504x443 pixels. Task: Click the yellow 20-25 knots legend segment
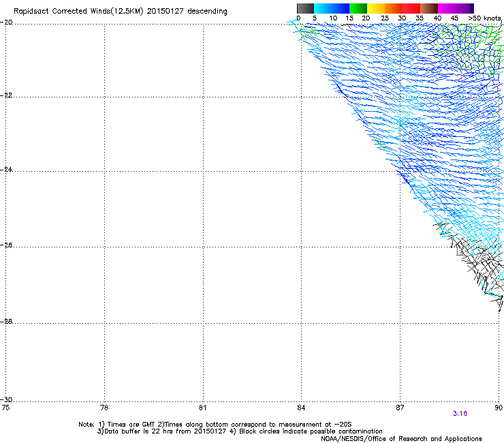pos(376,8)
